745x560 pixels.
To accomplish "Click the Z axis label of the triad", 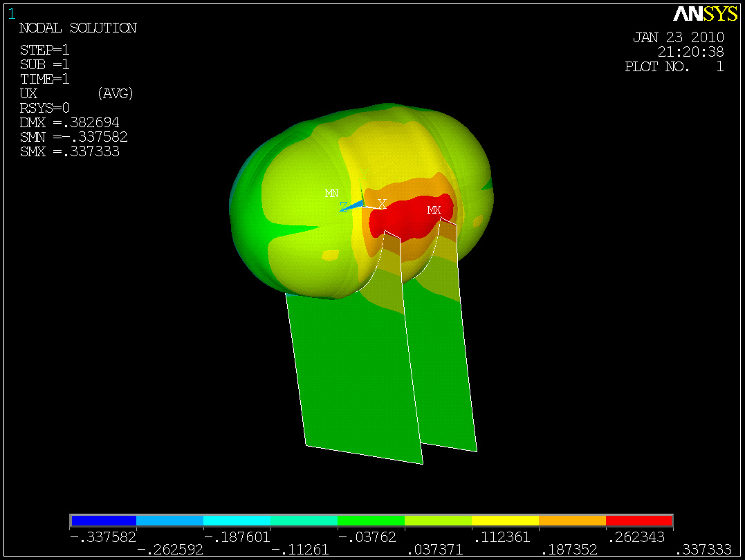I will point(344,207).
